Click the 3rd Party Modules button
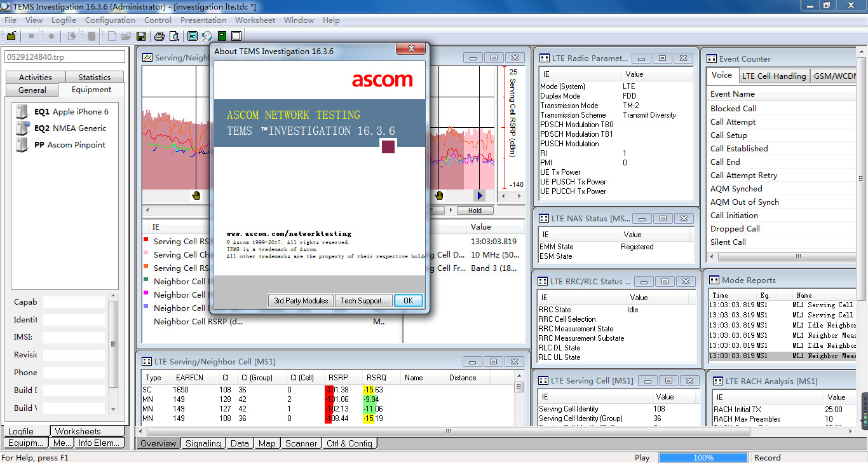Image resolution: width=868 pixels, height=463 pixels. (x=301, y=301)
